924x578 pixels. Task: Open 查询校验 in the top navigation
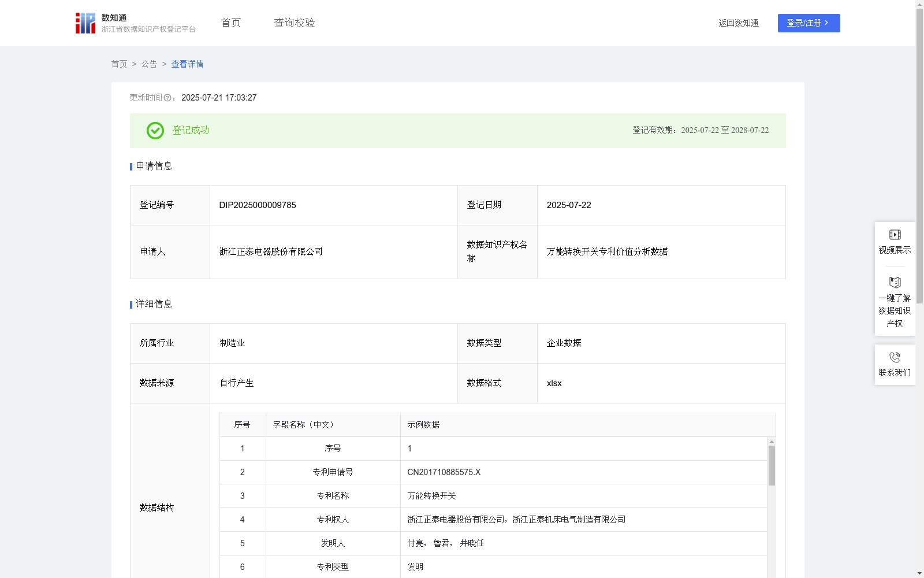coord(295,23)
